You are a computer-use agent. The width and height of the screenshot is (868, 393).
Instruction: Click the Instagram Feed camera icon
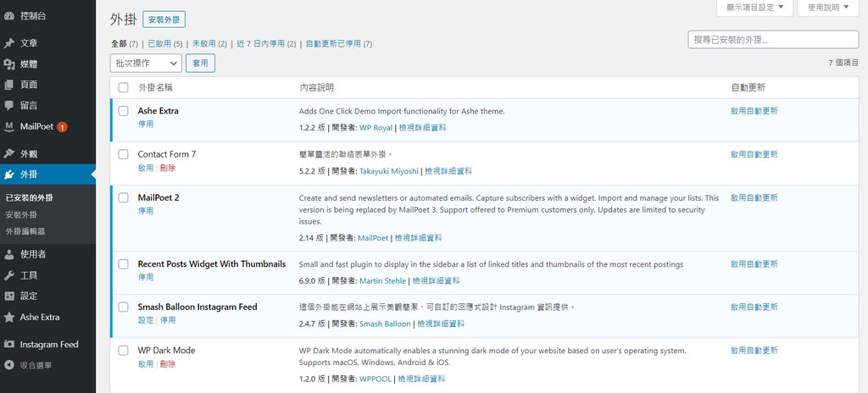[x=9, y=345]
